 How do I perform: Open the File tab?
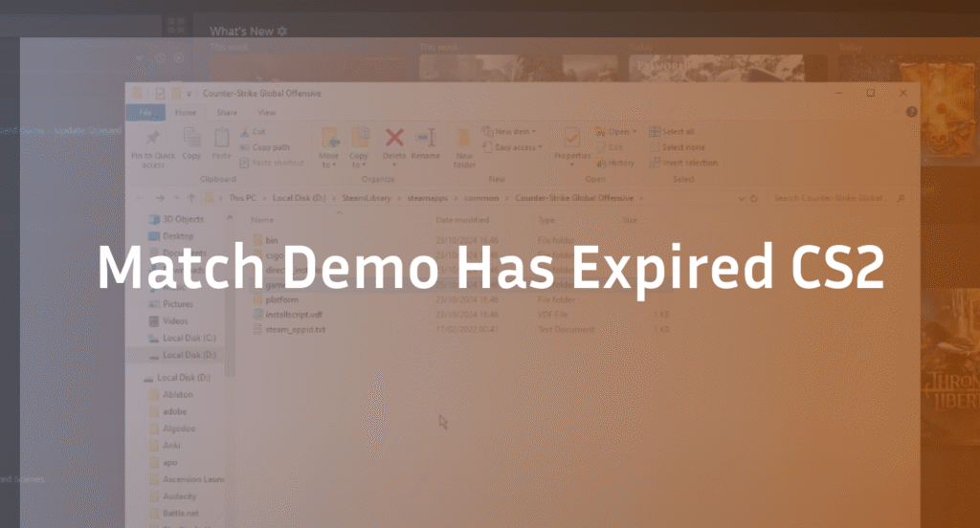click(x=145, y=113)
